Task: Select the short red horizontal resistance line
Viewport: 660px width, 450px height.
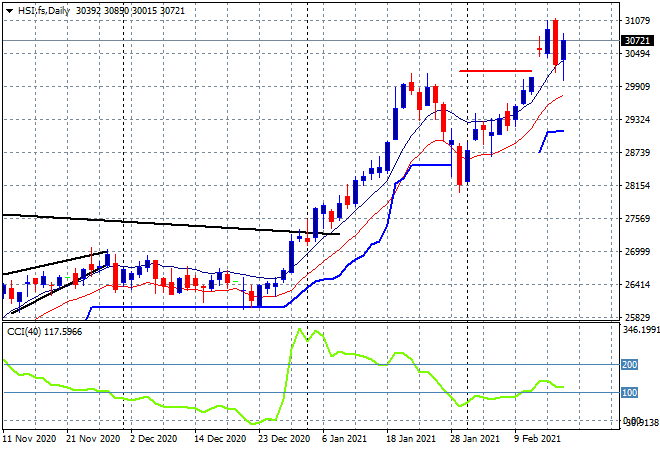Action: (495, 71)
